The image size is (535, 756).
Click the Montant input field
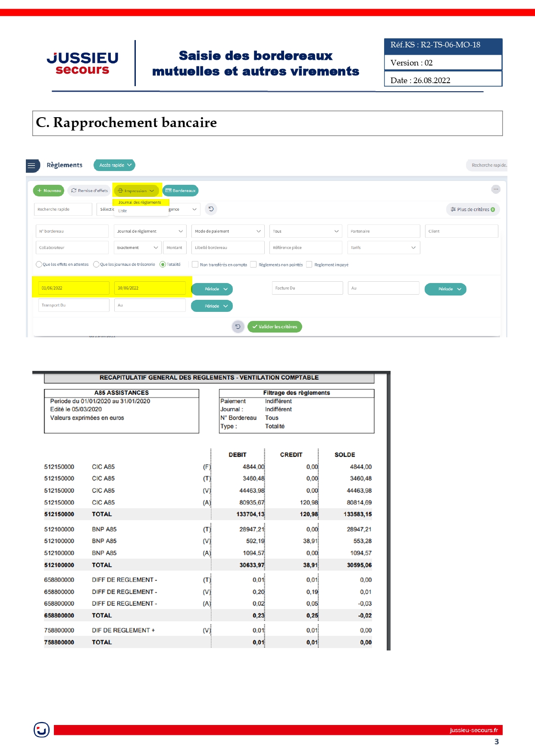pyautogui.click(x=175, y=248)
